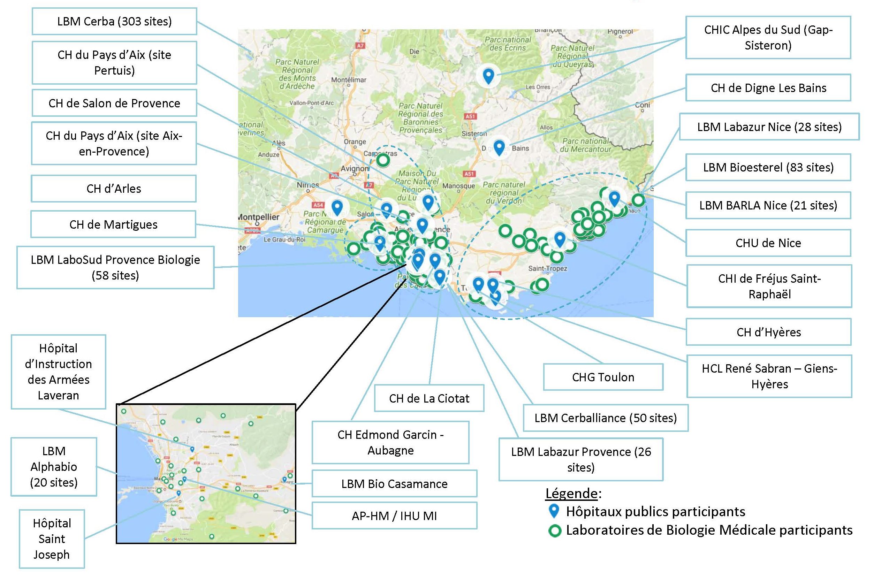Select the LBM Bio Casamance label
Image resolution: width=889 pixels, height=588 pixels.
(394, 484)
